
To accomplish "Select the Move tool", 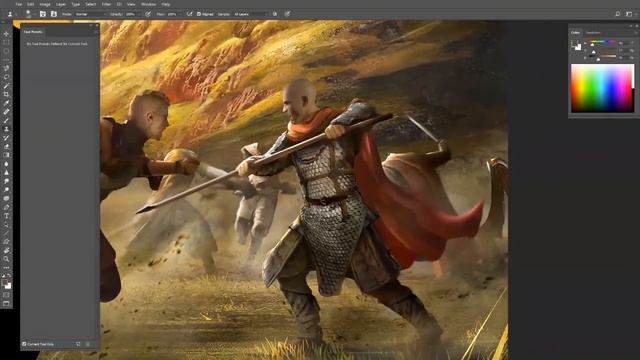I will (x=6, y=34).
